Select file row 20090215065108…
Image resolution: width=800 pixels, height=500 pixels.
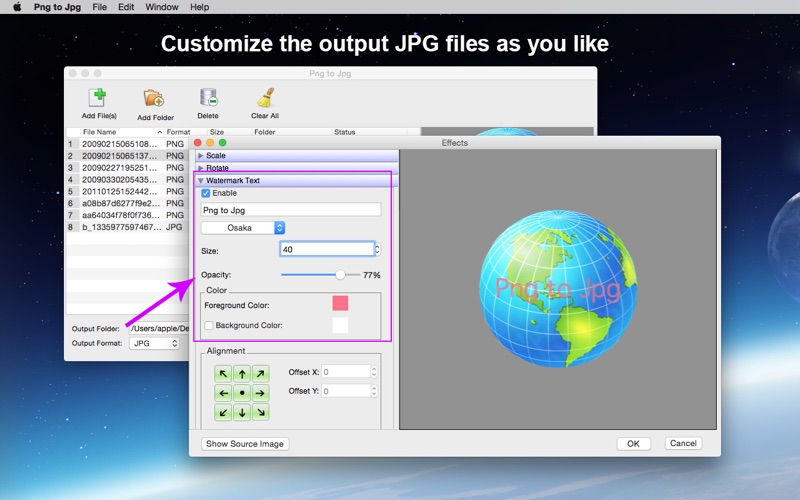click(x=128, y=144)
